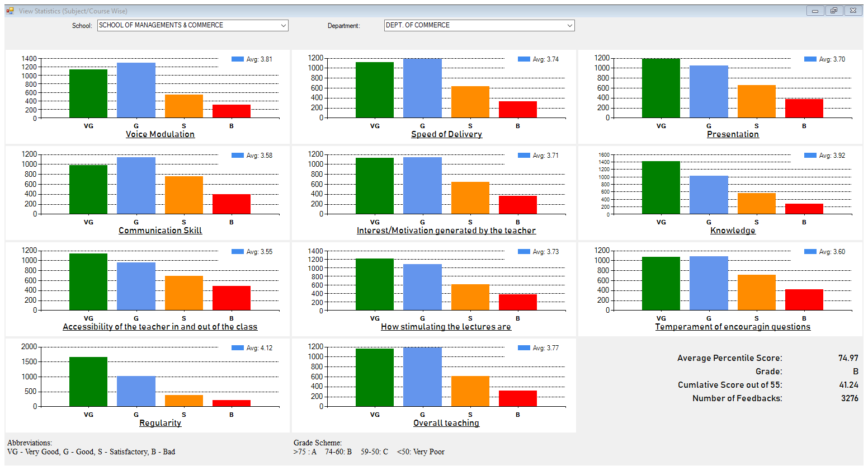This screenshot has height=470, width=868.
Task: Open the Voice Modulation chart title
Action: coord(160,134)
